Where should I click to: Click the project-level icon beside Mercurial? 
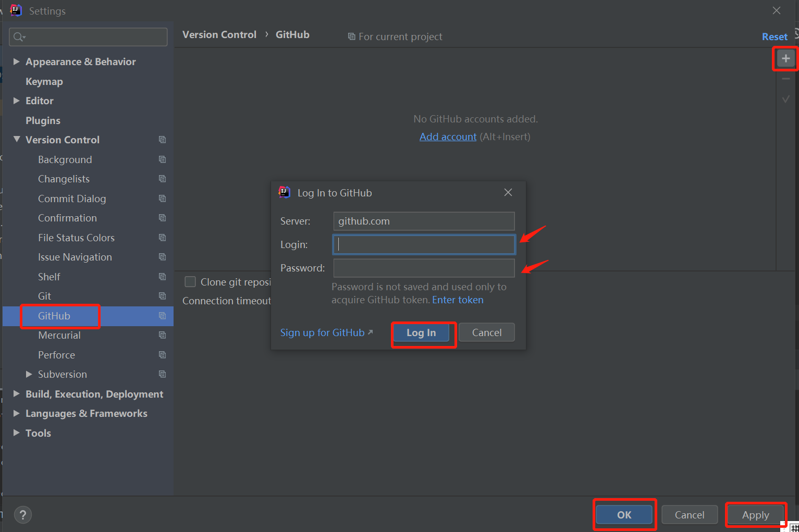point(162,335)
